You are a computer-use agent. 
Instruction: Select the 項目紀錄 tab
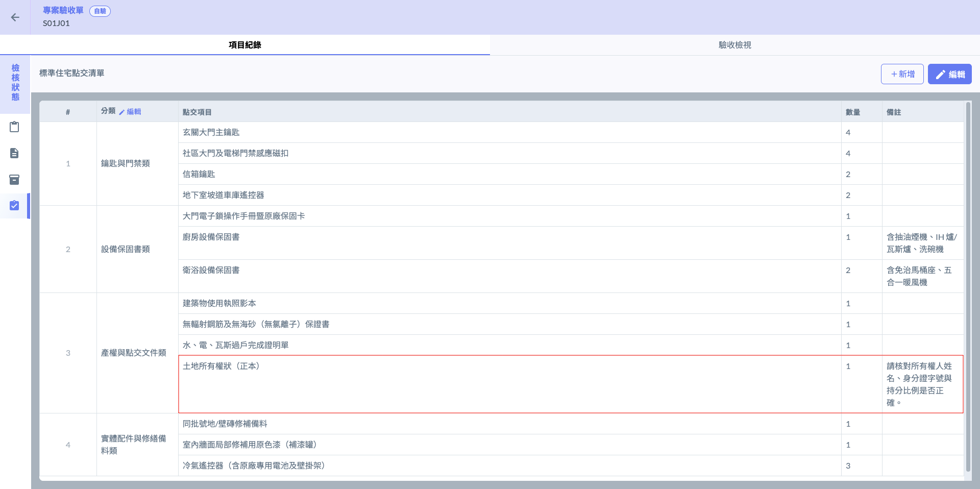tap(245, 45)
